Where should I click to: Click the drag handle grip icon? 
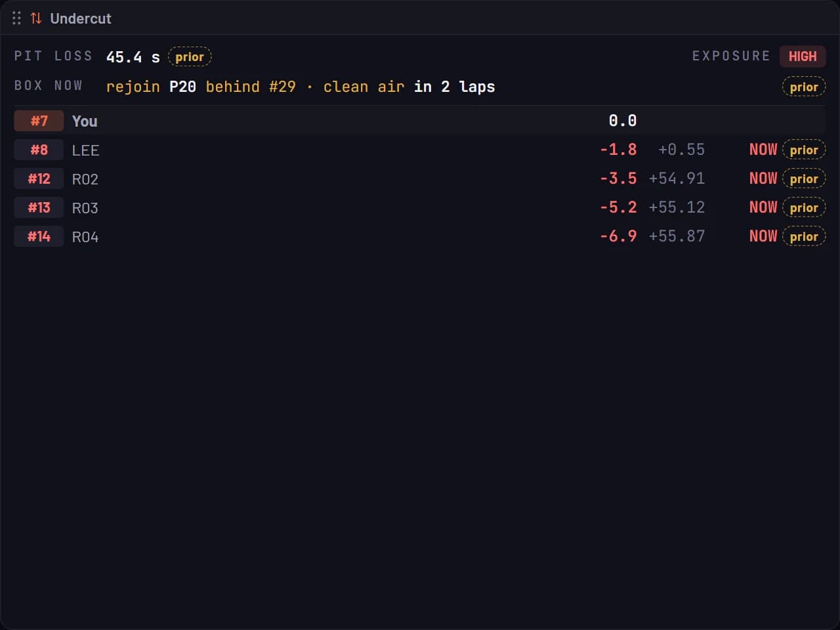[16, 18]
